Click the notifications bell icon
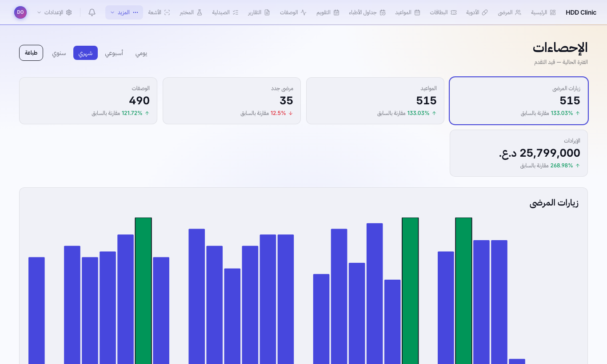Image resolution: width=607 pixels, height=364 pixels. [92, 12]
